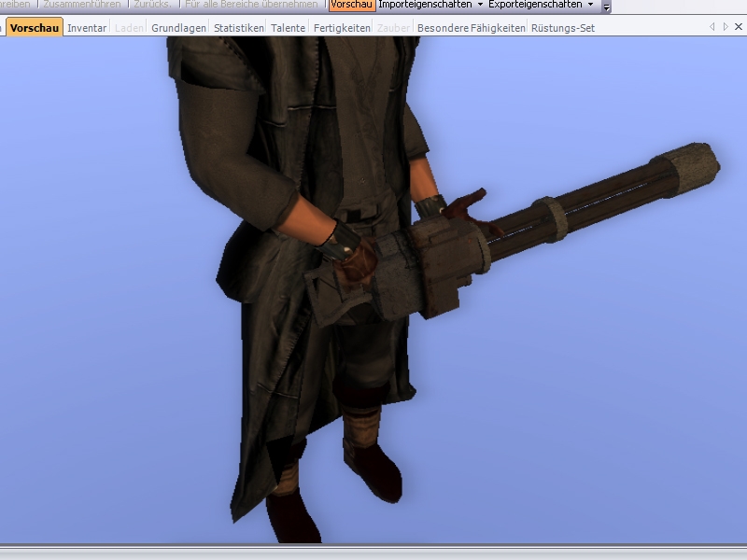
Task: Show the Talente tab
Action: tap(288, 28)
